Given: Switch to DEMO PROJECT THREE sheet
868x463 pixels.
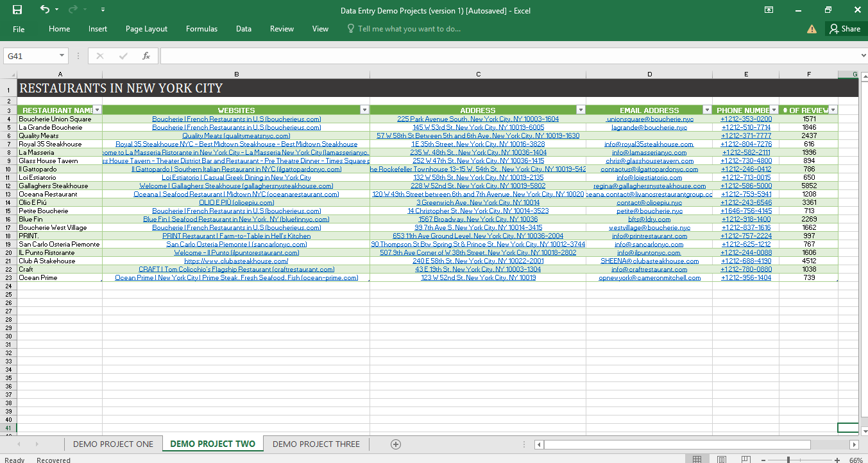Looking at the screenshot, I should pos(316,444).
